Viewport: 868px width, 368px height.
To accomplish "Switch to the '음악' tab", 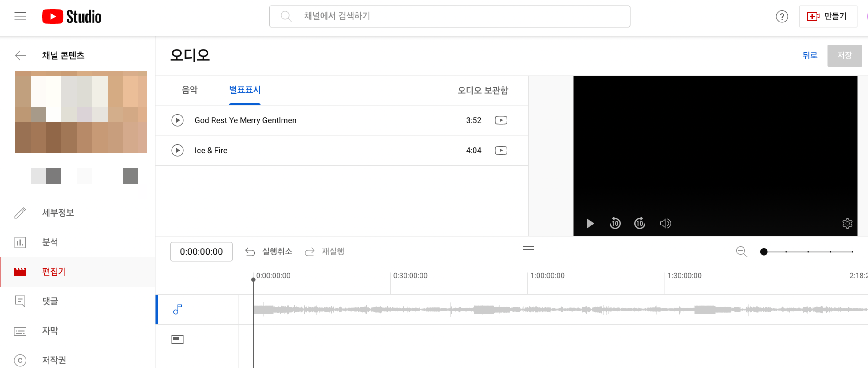I will click(190, 90).
